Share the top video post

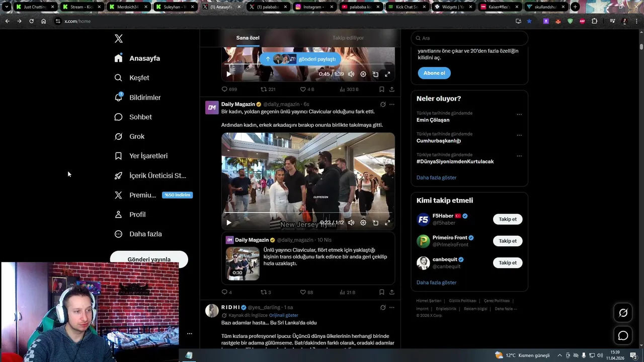coord(391,89)
